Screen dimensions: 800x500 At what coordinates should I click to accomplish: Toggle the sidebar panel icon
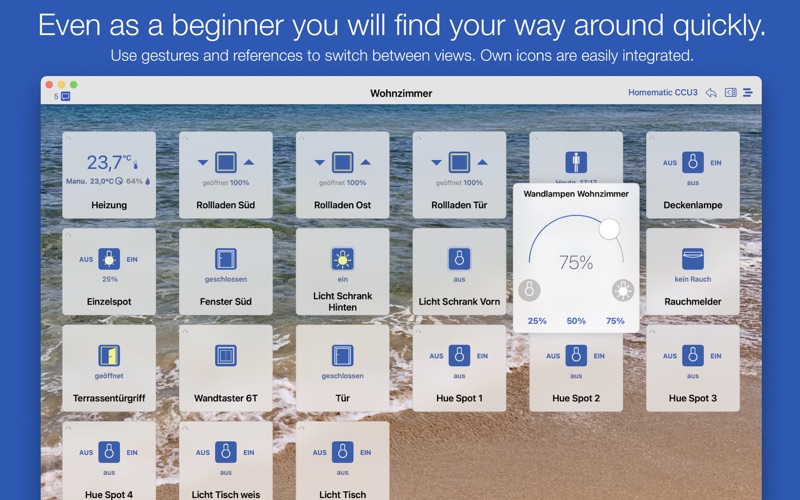tap(731, 92)
